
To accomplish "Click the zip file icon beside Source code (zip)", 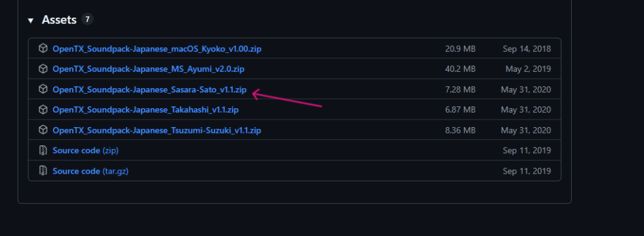I will pos(43,150).
